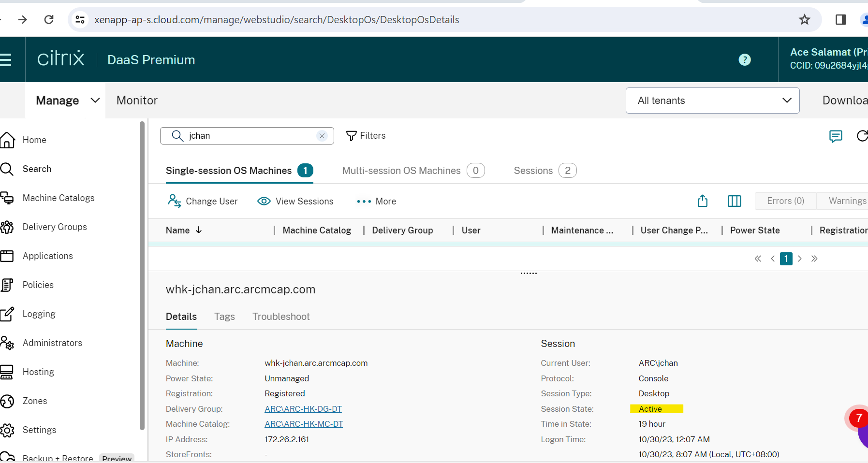Open the More actions menu

pos(376,201)
